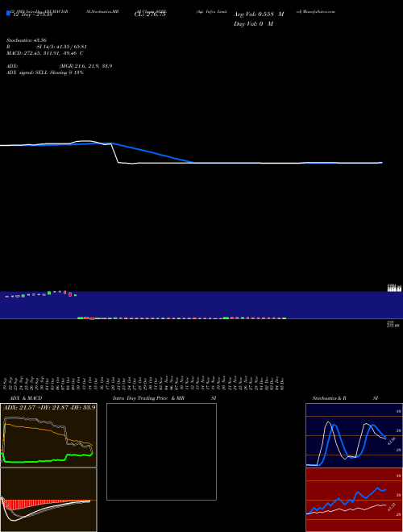Screen dimensions: 403x532
Task: Open the blue Stochastics oscillator chart
Action: (354, 435)
